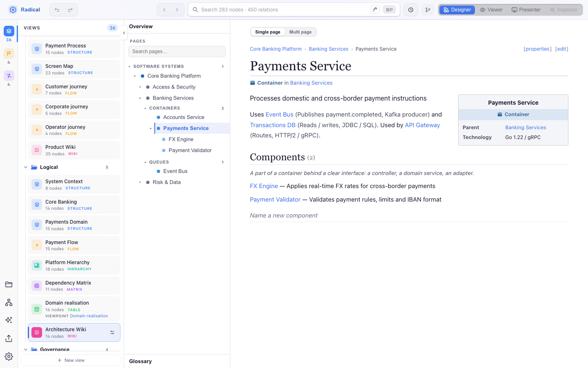588x368 pixels.
Task: Expand Access & Security tree node
Action: [140, 87]
